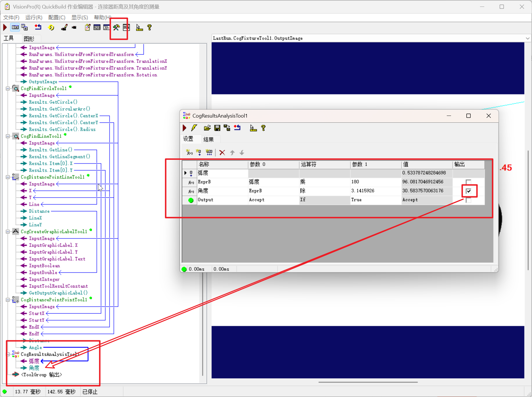The height and width of the screenshot is (397, 532).
Task: Move row down with the down arrow icon
Action: [242, 152]
